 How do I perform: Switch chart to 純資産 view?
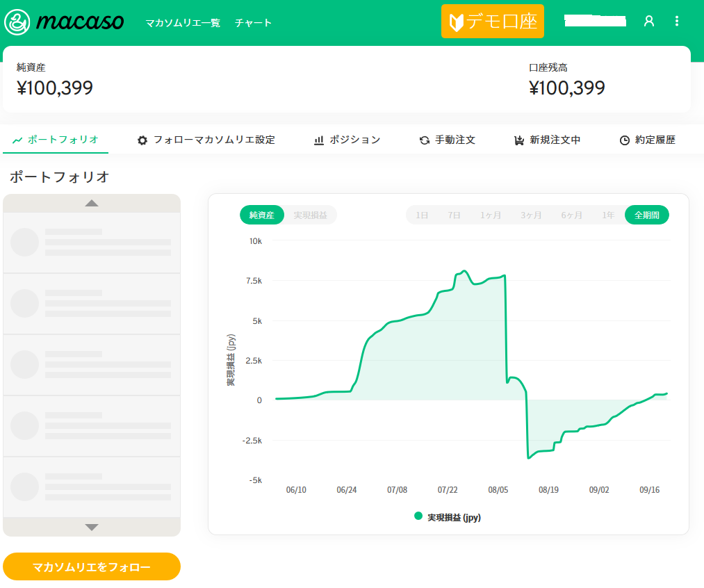pyautogui.click(x=262, y=215)
